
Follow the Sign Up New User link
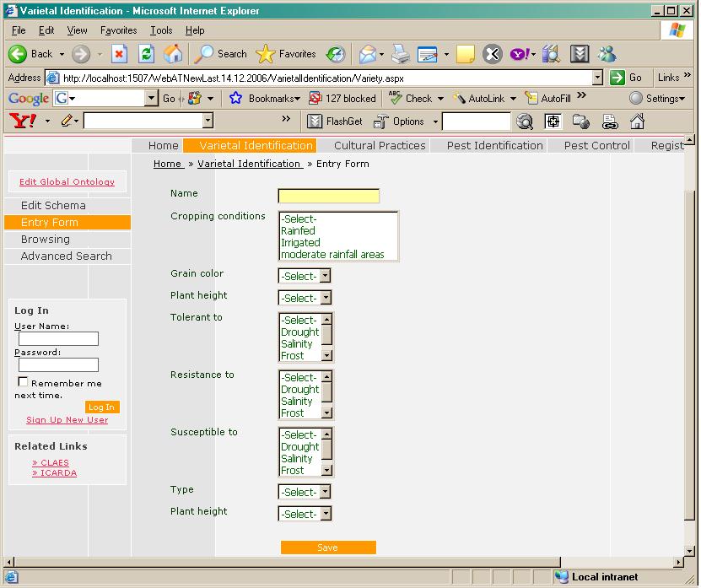67,420
